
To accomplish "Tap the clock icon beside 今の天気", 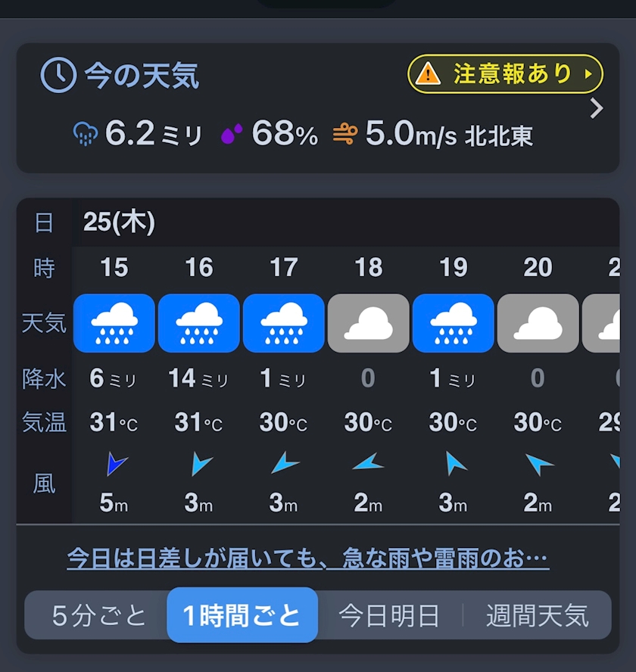I will tap(58, 75).
